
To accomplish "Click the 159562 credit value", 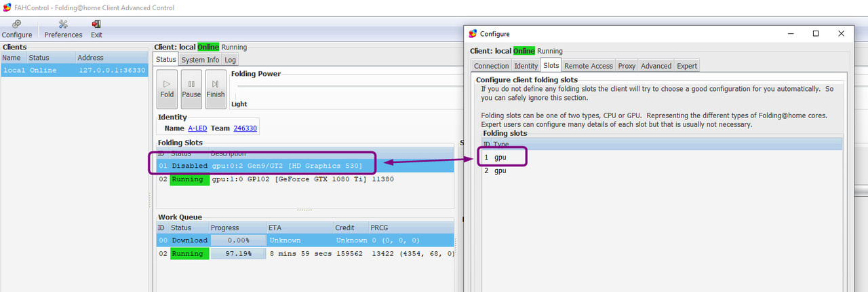I will [349, 254].
